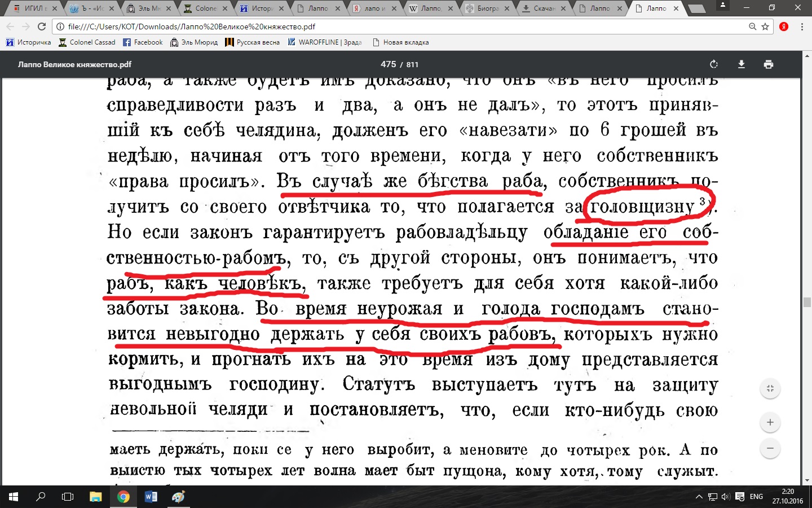
Task: Bookmark this page with the star
Action: [x=765, y=27]
